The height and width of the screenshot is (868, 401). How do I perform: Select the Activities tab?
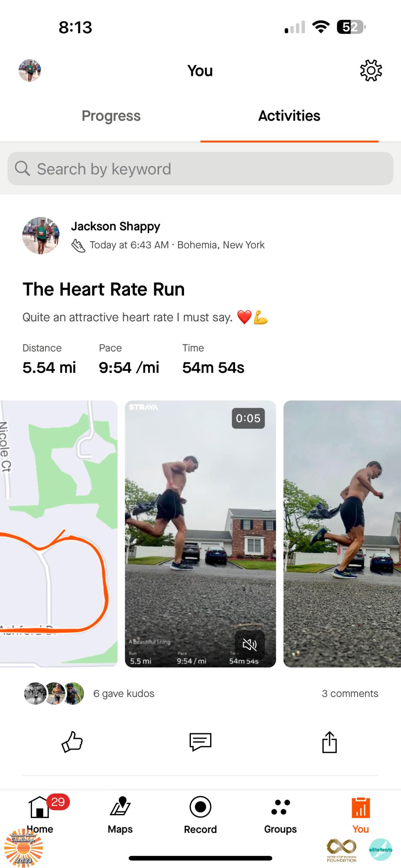289,116
